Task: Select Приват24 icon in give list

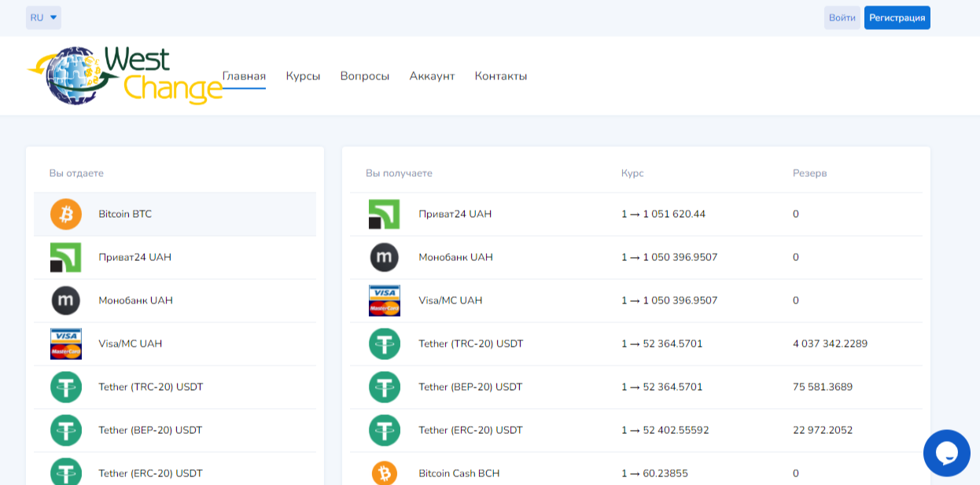Action: pos(66,257)
